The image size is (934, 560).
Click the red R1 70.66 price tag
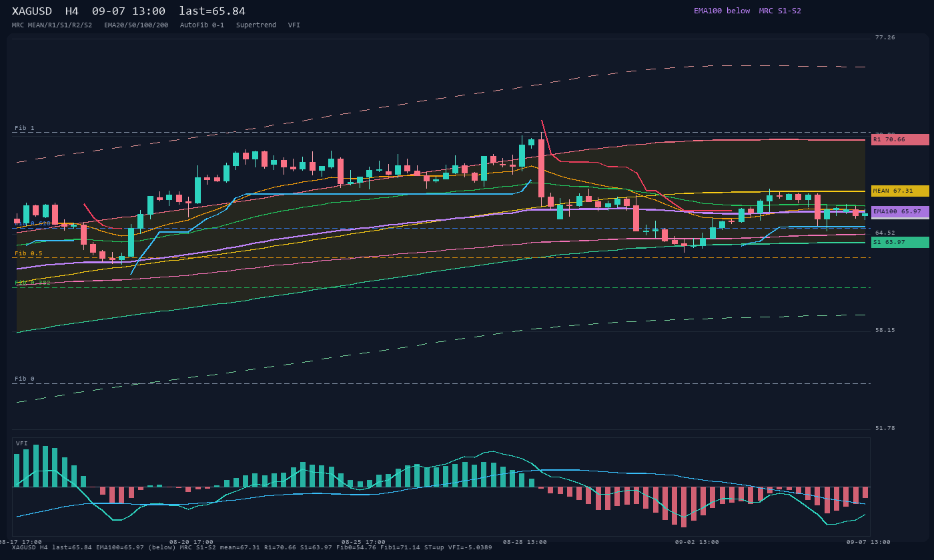point(900,139)
